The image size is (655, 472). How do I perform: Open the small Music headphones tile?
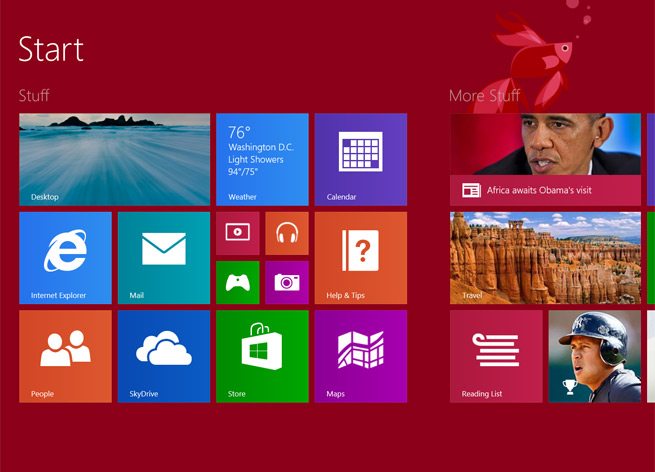pyautogui.click(x=287, y=233)
